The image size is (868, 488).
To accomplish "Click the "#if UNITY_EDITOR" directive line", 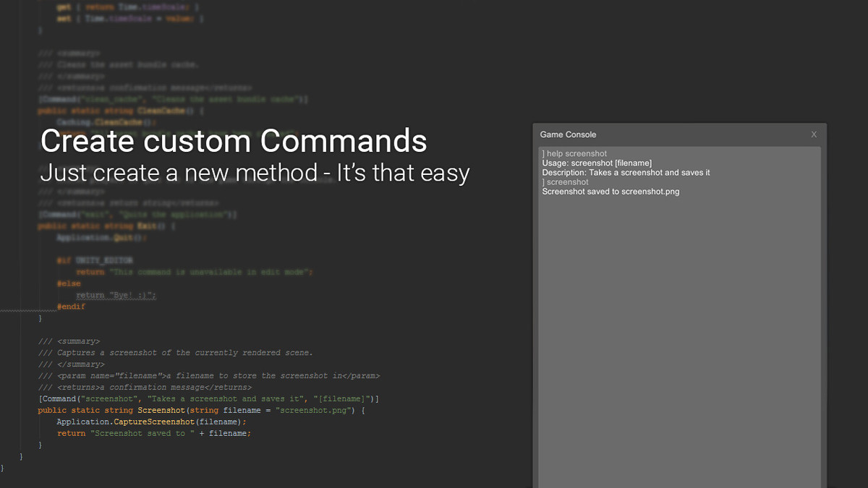I will 95,260.
